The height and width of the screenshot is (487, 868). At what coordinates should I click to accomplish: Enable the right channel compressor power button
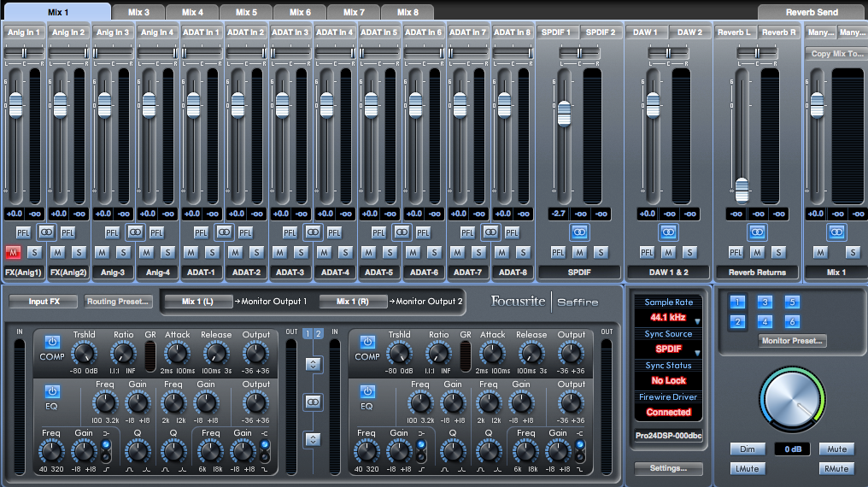click(367, 342)
